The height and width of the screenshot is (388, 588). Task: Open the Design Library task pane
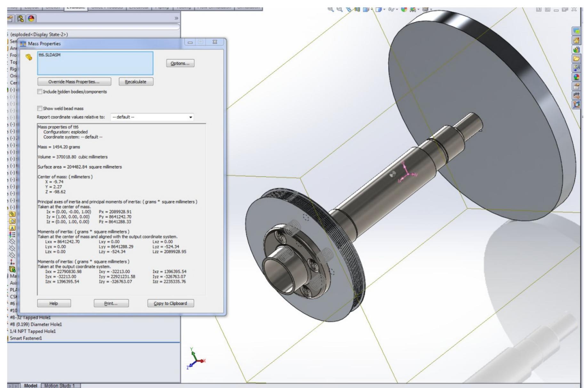577,49
